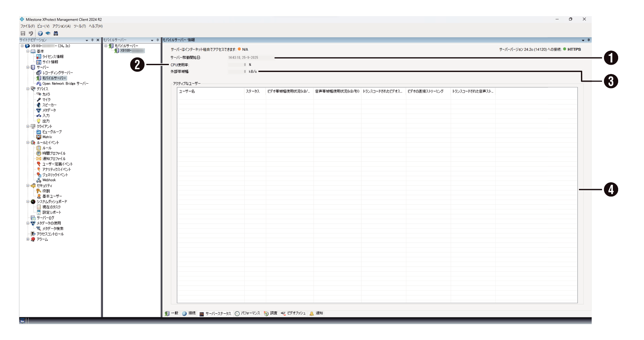Switch to the ビデオプッシュ tab
The width and height of the screenshot is (644, 340).
point(293,313)
